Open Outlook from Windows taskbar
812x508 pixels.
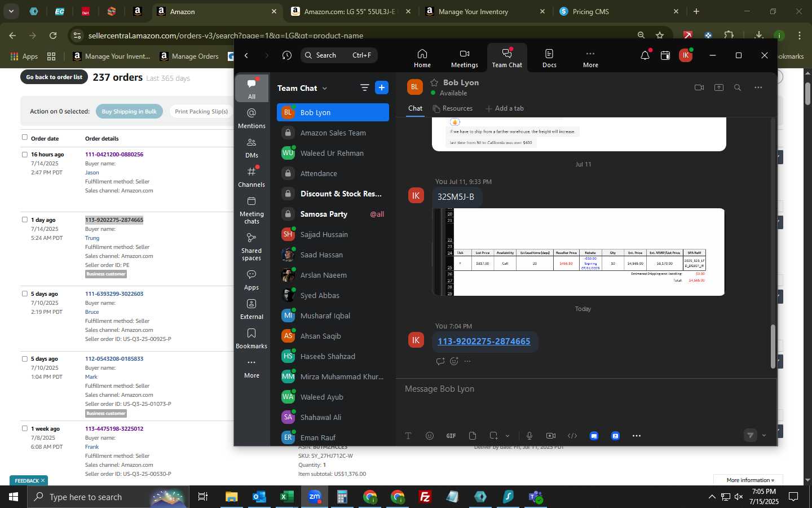259,497
